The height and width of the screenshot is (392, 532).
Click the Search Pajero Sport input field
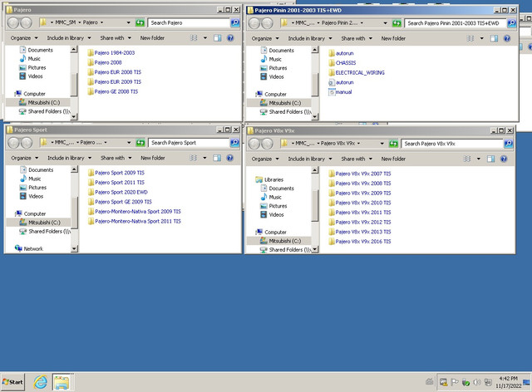click(189, 143)
